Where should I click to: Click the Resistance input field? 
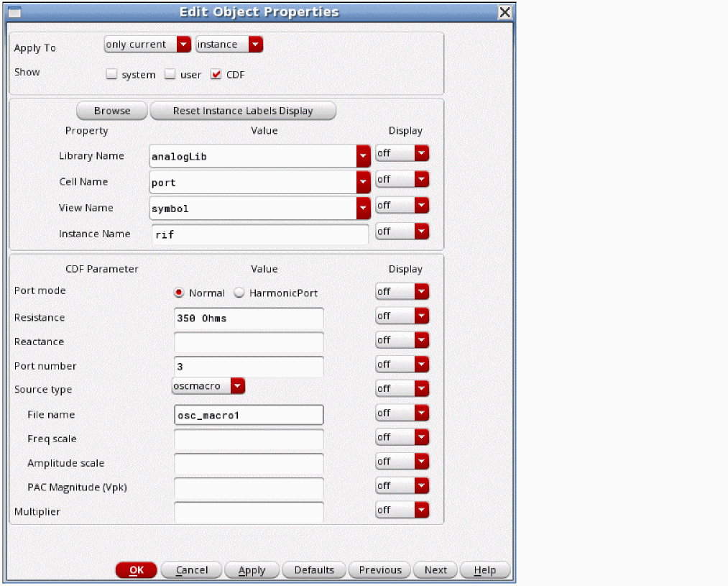click(x=249, y=318)
